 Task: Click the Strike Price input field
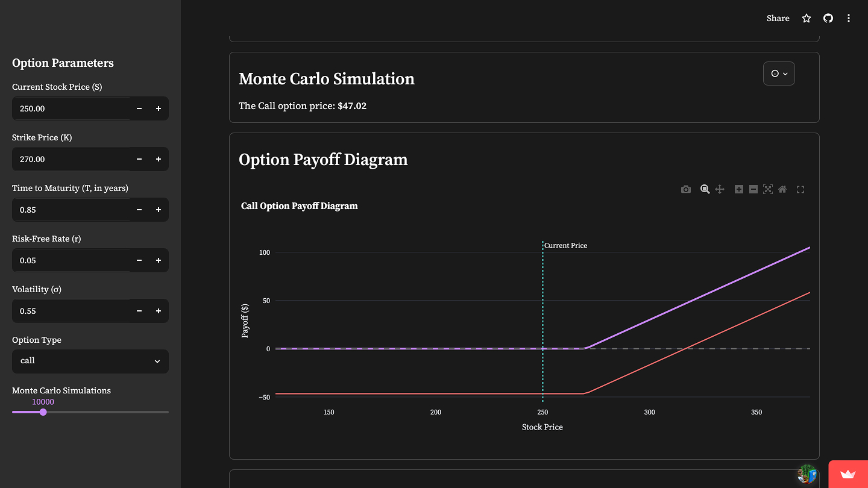(x=71, y=159)
